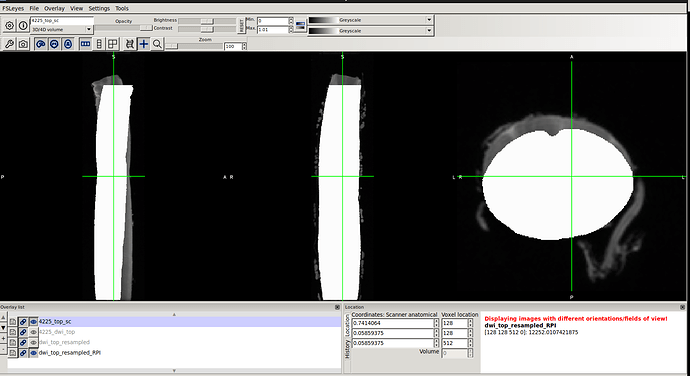Toggle the link icon for 4225_top_sc

tap(23, 322)
